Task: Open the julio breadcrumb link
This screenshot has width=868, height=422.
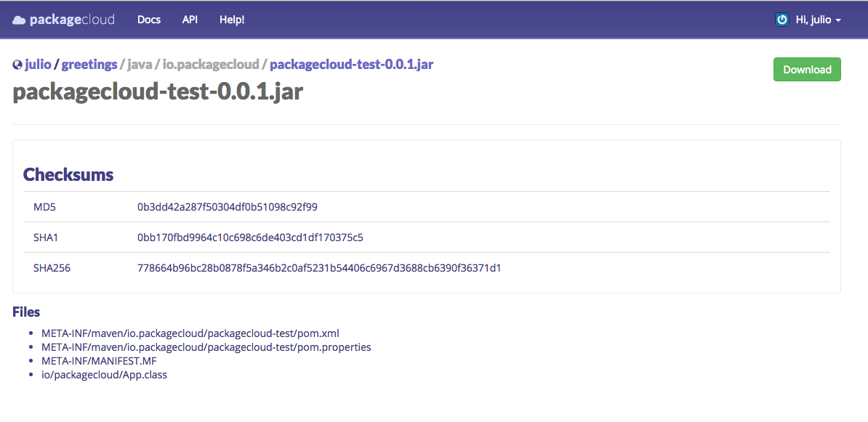Action: coord(38,65)
